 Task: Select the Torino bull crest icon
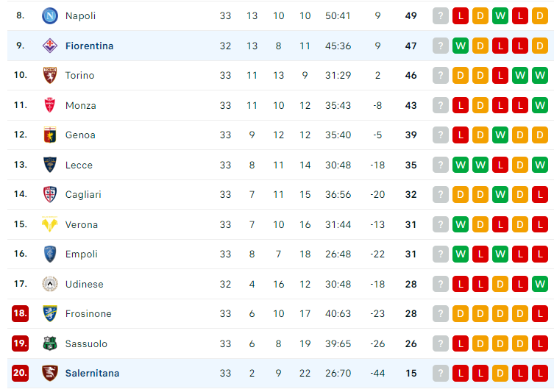(x=50, y=75)
